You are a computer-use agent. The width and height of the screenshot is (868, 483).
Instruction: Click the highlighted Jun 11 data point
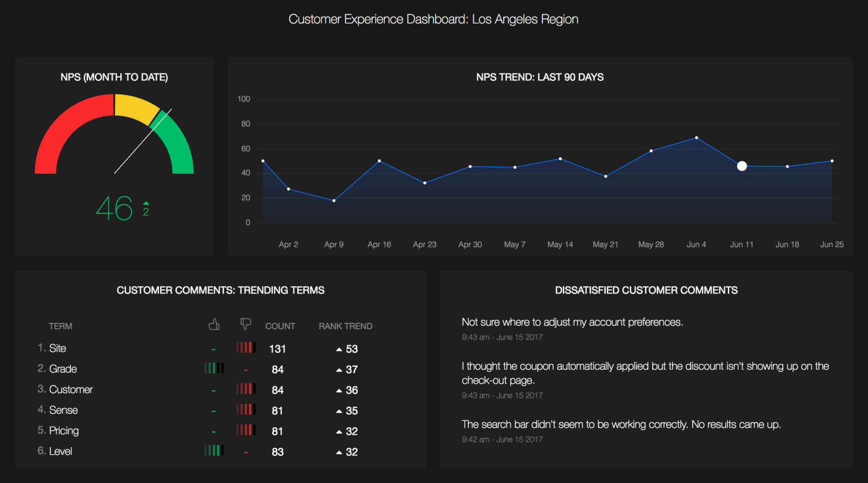pyautogui.click(x=741, y=165)
